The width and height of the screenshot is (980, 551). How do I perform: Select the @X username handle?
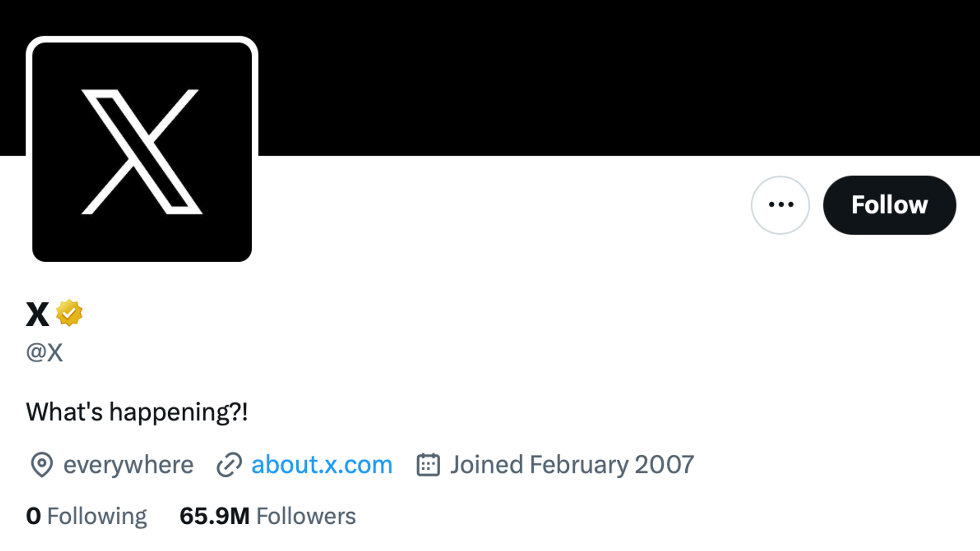tap(45, 353)
